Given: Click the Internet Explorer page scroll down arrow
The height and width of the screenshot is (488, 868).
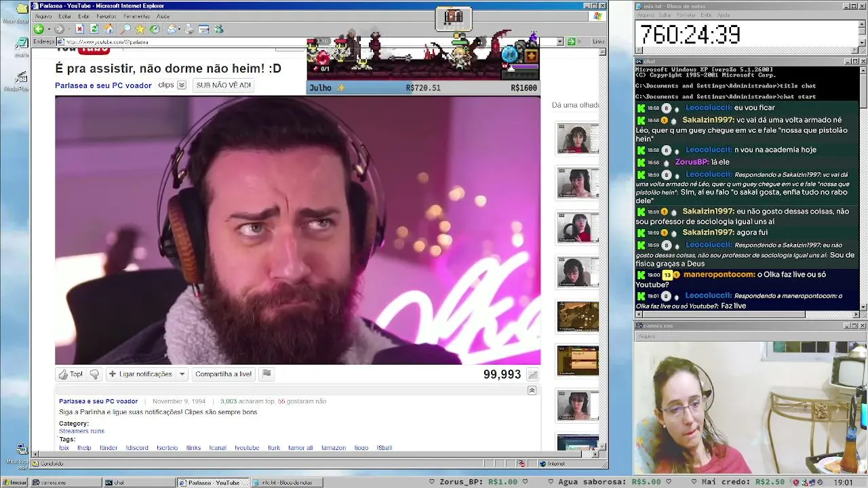Looking at the screenshot, I should click(603, 447).
